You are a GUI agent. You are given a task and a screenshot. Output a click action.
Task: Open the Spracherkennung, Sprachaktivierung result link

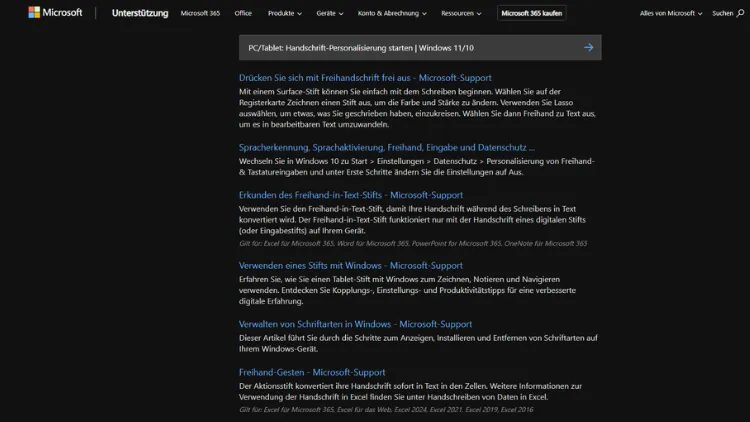386,147
